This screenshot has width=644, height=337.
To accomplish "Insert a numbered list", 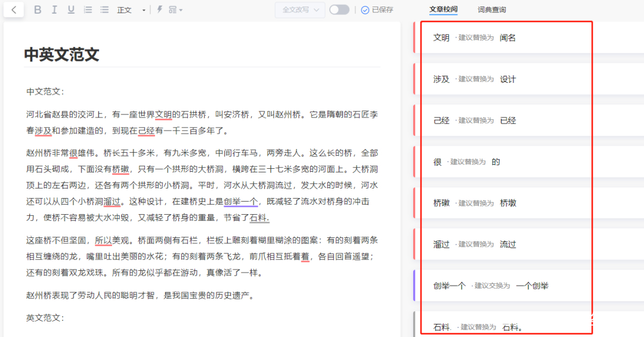I will [x=88, y=10].
